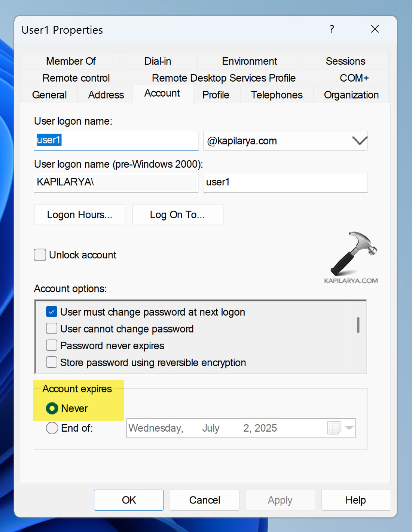Enable User cannot change password

click(x=52, y=328)
